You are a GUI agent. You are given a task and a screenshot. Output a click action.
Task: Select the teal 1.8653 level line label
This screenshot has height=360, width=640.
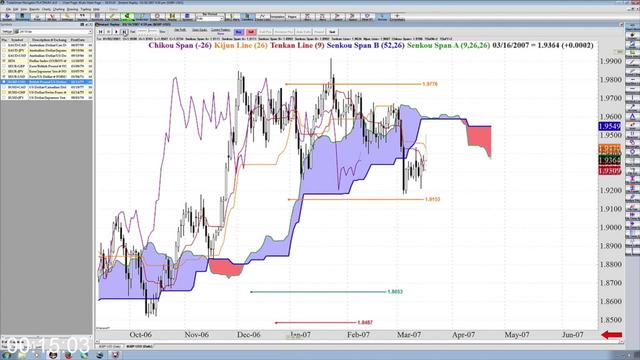click(395, 292)
